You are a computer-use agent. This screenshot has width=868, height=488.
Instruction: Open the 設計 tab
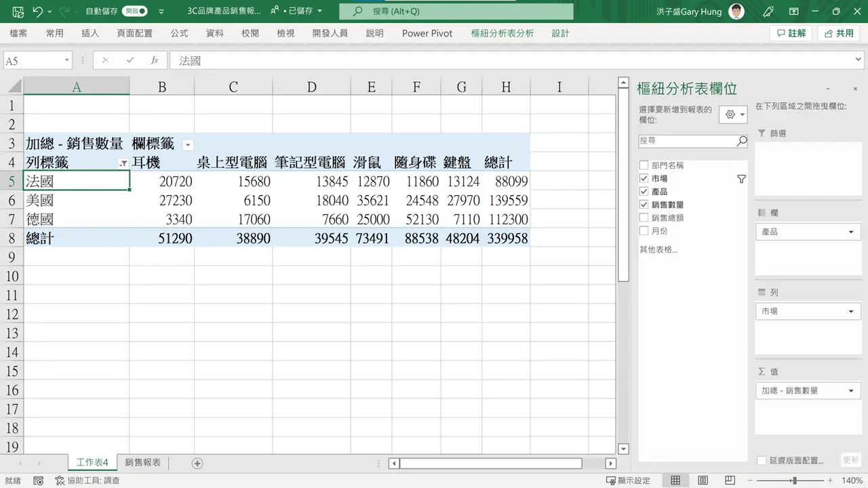coord(561,33)
